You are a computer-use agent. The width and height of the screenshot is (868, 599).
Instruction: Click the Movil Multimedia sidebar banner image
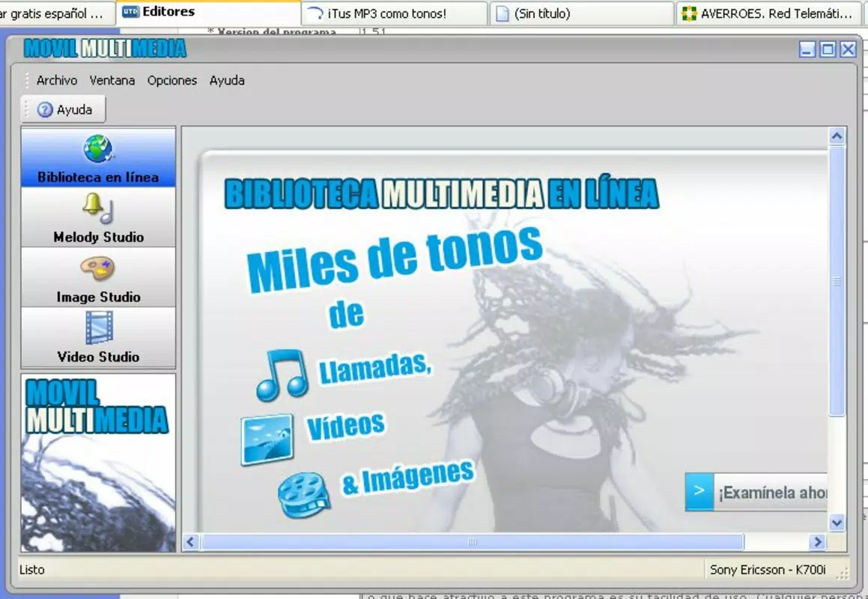[99, 463]
